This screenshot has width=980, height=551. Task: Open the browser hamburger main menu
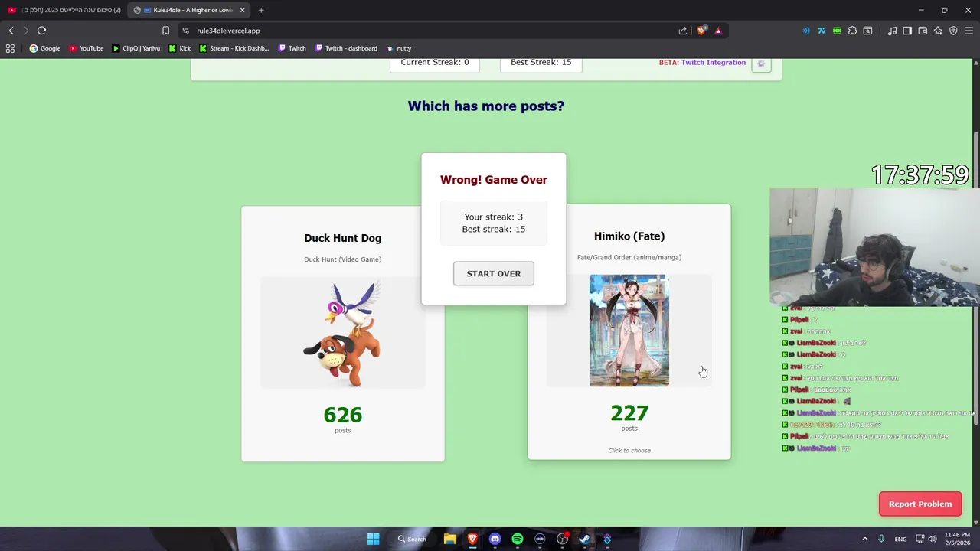[x=969, y=31]
